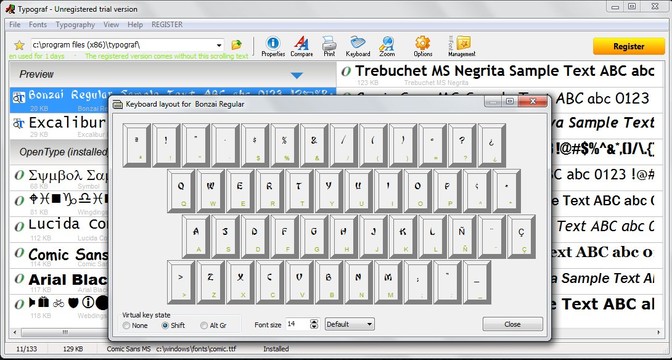Open the font Properties tool
672x360 pixels.
[273, 46]
